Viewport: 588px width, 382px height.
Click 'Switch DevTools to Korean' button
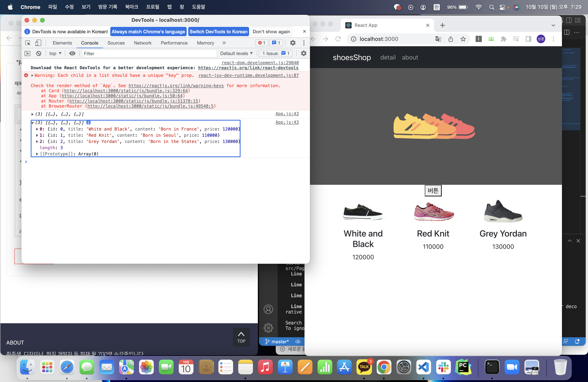tap(218, 32)
